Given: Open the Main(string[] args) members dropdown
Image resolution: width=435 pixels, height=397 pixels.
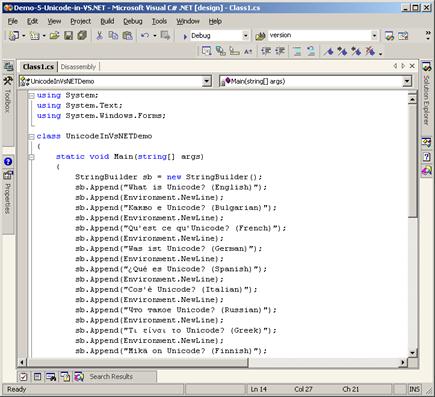Looking at the screenshot, I should [407, 81].
